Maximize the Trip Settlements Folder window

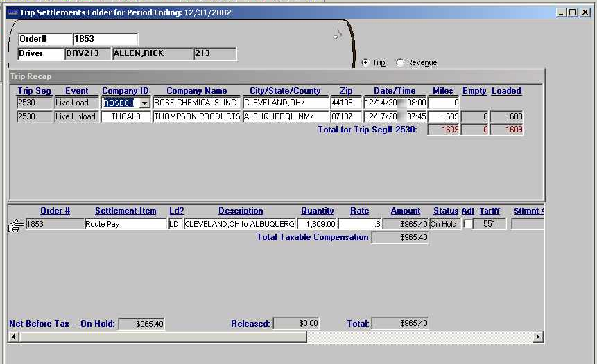click(x=573, y=12)
